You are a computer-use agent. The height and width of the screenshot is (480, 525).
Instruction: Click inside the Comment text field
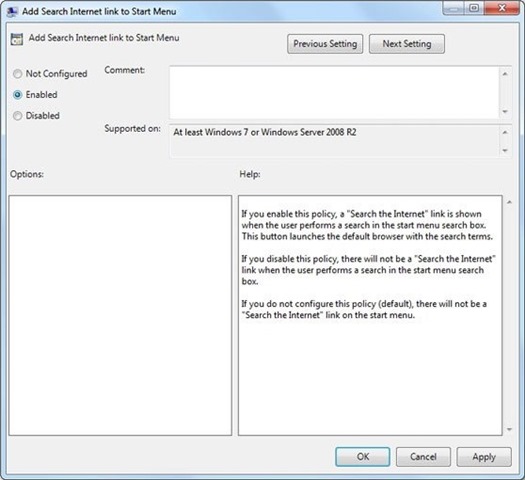(334, 93)
